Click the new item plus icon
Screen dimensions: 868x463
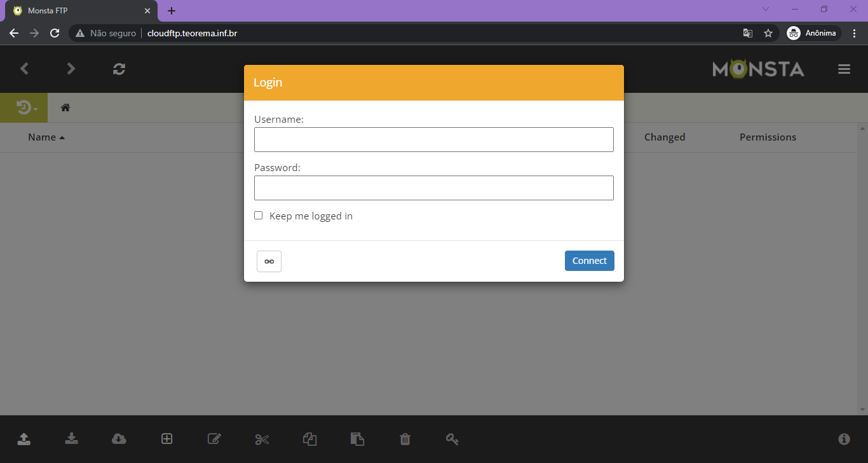pos(166,439)
